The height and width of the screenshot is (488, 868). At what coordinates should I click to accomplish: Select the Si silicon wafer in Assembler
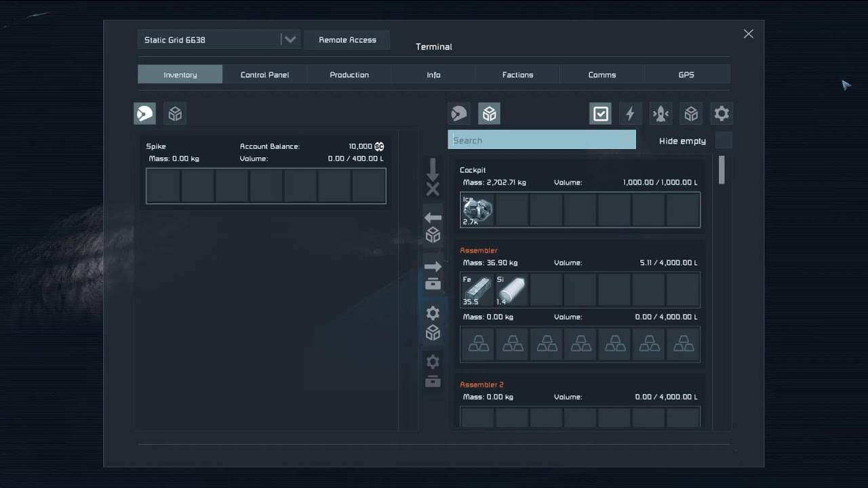tap(511, 290)
